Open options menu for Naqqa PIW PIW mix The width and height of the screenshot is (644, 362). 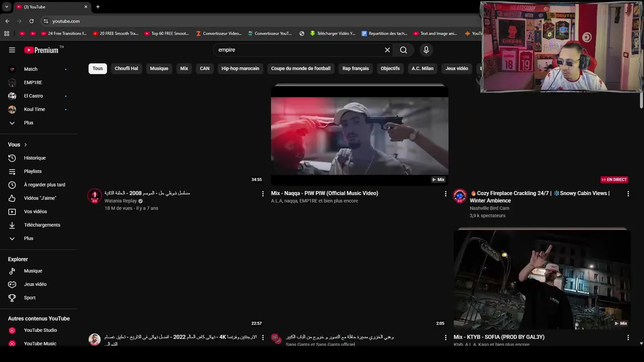(445, 194)
